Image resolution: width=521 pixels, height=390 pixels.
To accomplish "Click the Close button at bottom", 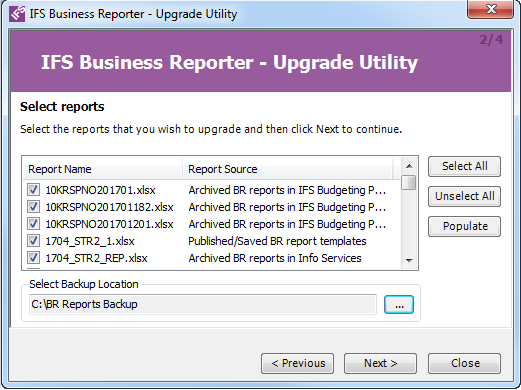I will click(464, 363).
